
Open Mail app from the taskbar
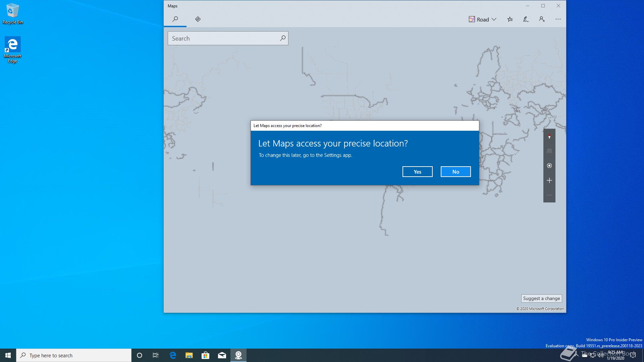pos(222,355)
